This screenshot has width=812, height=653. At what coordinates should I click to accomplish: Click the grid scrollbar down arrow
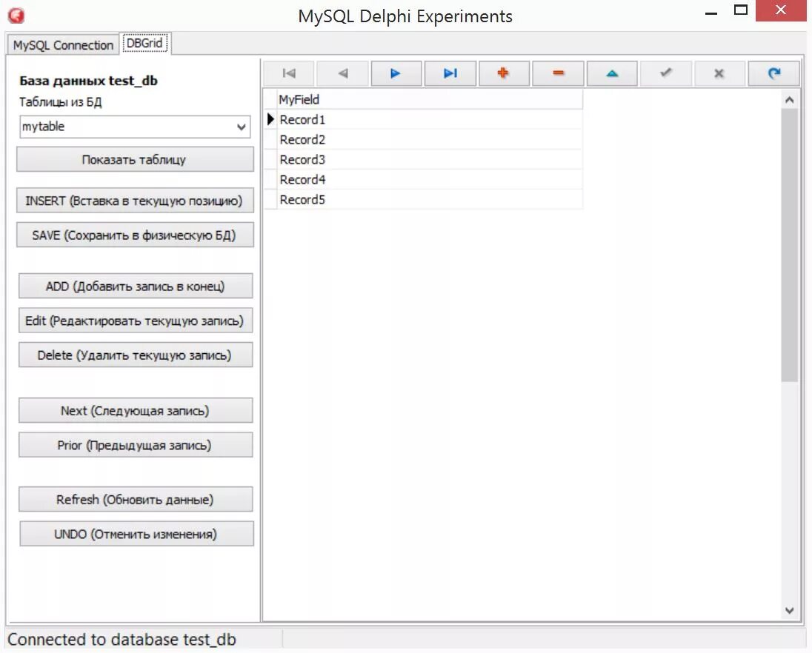[x=789, y=611]
